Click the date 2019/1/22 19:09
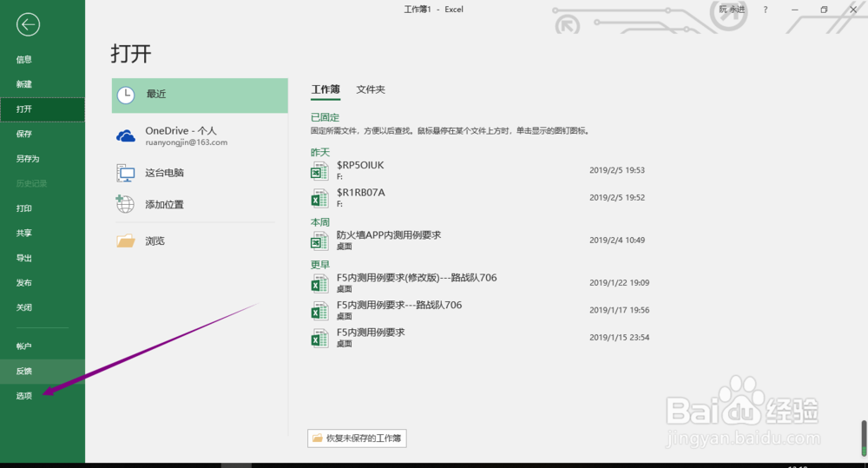The height and width of the screenshot is (468, 868). (x=619, y=282)
